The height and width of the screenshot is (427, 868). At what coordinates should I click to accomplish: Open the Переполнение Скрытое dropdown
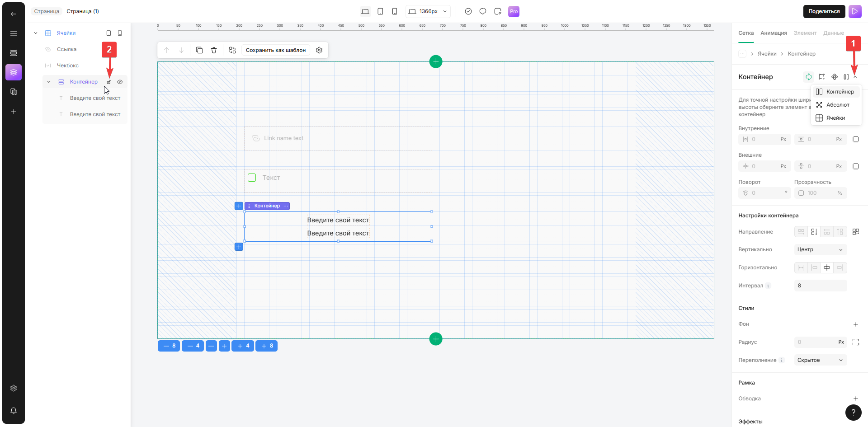[x=820, y=360]
